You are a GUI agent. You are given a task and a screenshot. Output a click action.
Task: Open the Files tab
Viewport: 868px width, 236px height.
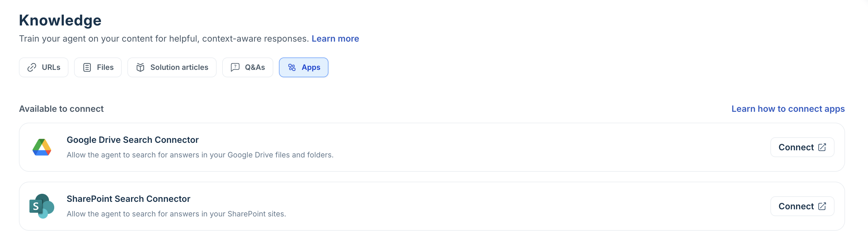click(x=98, y=67)
